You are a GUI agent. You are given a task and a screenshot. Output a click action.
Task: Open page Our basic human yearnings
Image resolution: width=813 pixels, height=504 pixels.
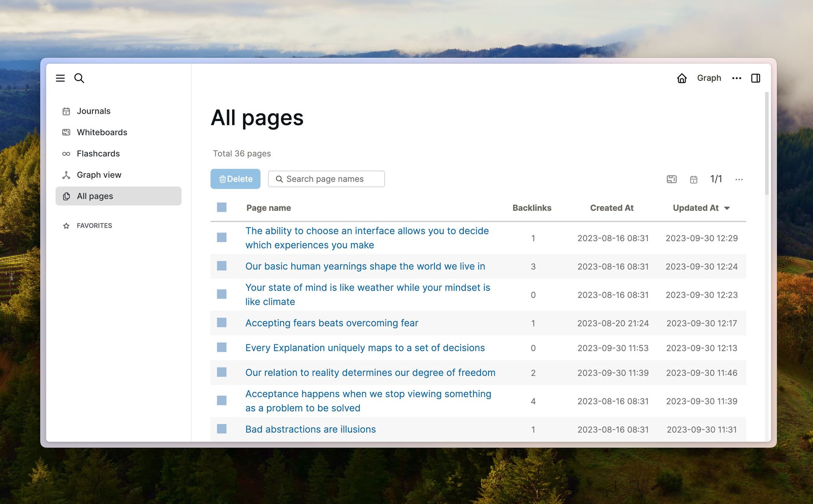pos(364,266)
